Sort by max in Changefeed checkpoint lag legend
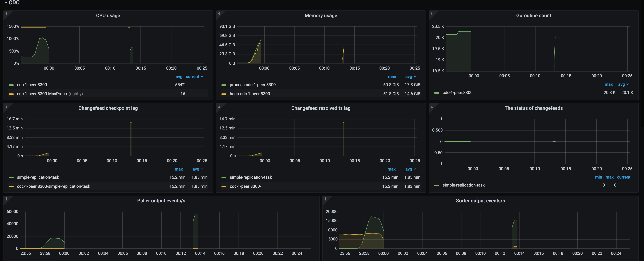Viewport: 644px width, 261px height. click(179, 169)
